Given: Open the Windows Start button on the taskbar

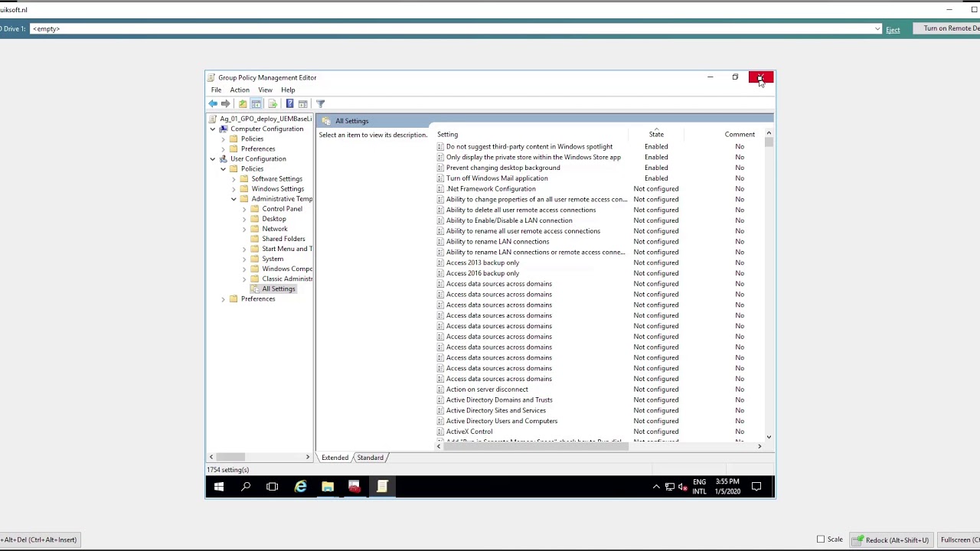Looking at the screenshot, I should pyautogui.click(x=219, y=487).
